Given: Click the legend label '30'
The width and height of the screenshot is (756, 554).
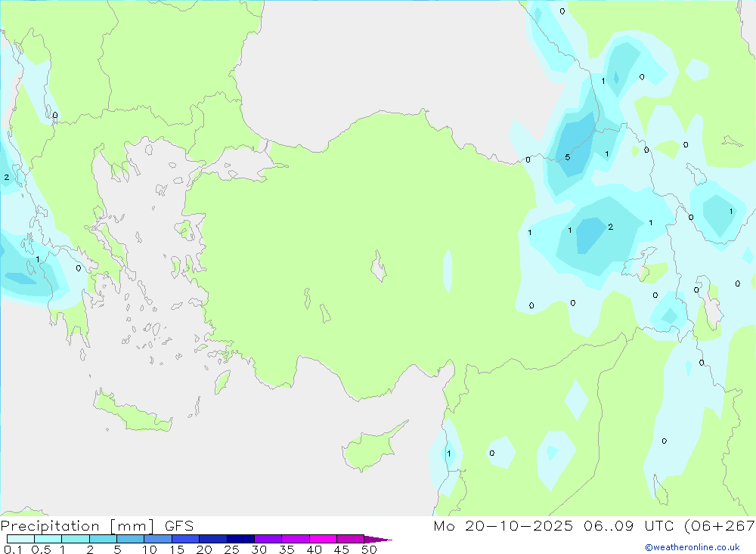Looking at the screenshot, I should pos(259,549).
